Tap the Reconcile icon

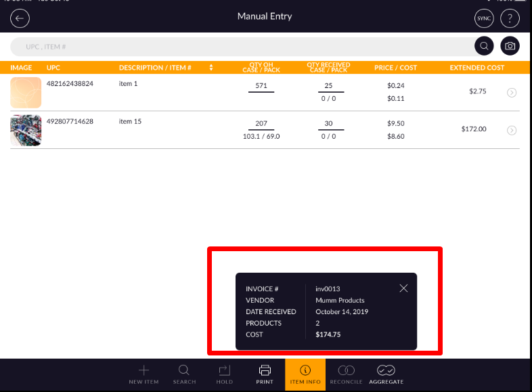click(x=347, y=374)
